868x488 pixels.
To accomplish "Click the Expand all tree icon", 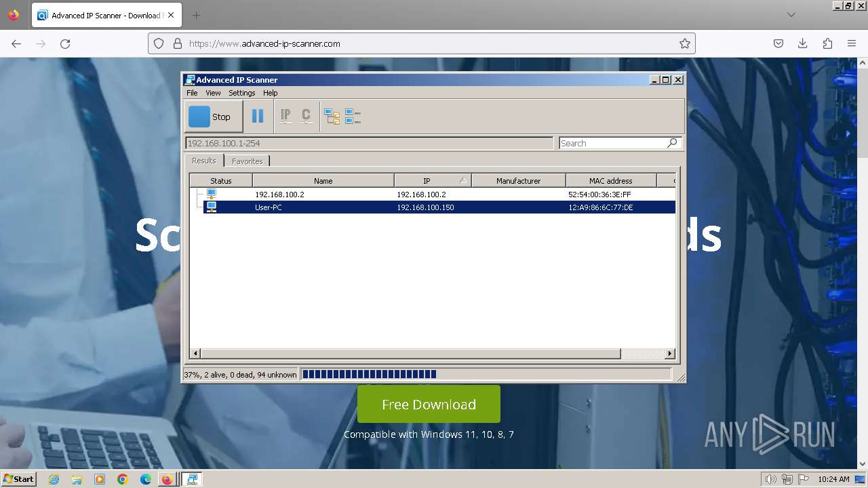I will coord(332,117).
